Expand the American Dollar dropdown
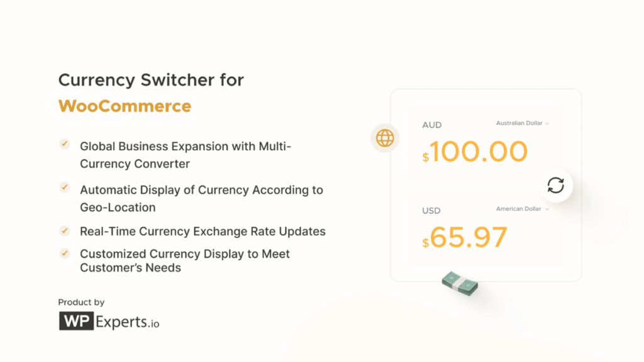 522,209
